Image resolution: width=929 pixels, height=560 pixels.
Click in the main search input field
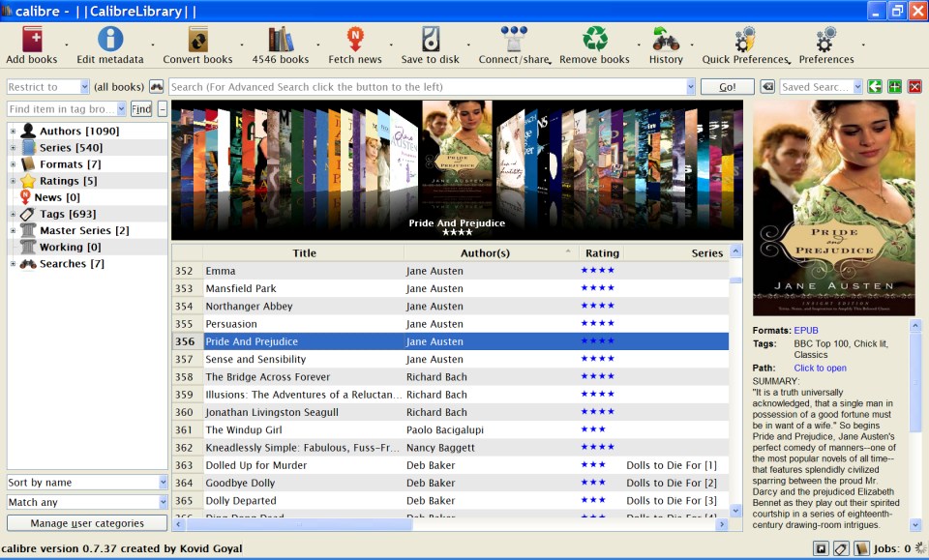[428, 87]
